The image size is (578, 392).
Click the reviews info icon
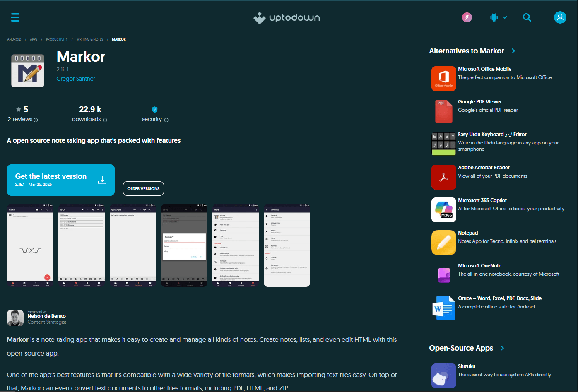point(36,120)
